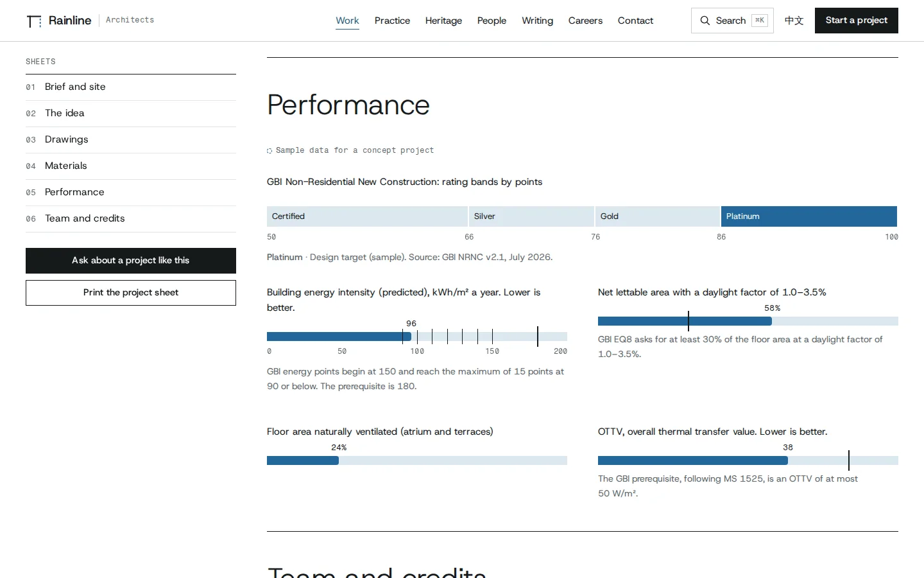Viewport: 924px width, 578px height.
Task: Click the magnifier icon in Search
Action: [705, 21]
